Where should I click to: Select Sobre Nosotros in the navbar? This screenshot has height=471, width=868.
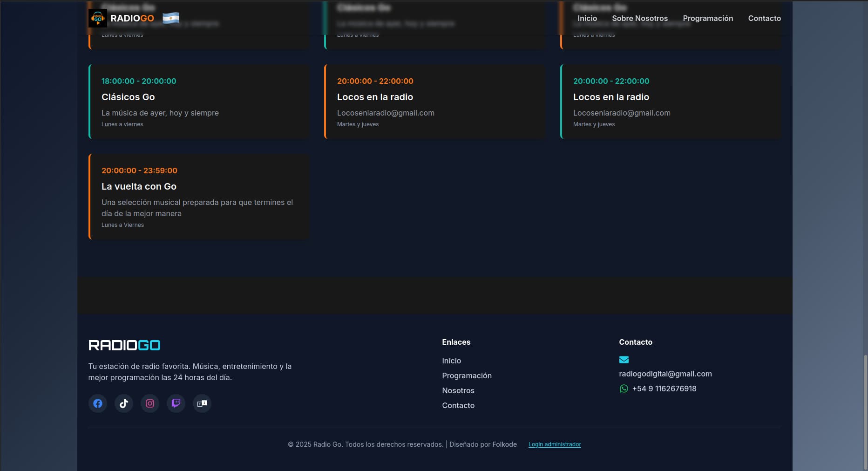coord(639,18)
